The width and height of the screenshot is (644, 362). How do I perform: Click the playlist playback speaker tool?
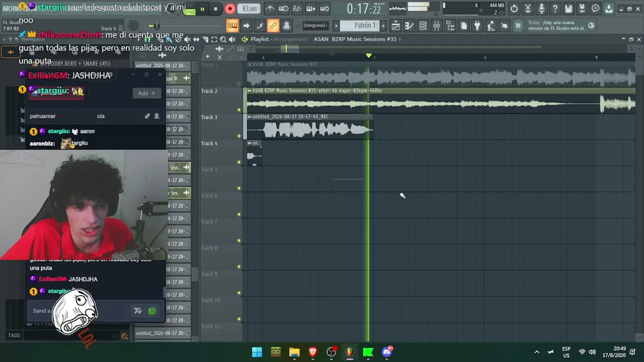tap(232, 39)
